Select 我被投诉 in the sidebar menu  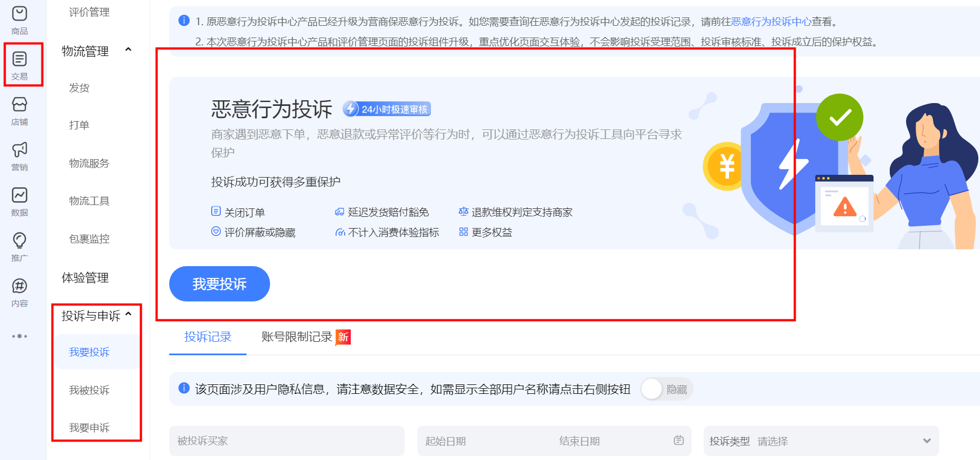89,390
